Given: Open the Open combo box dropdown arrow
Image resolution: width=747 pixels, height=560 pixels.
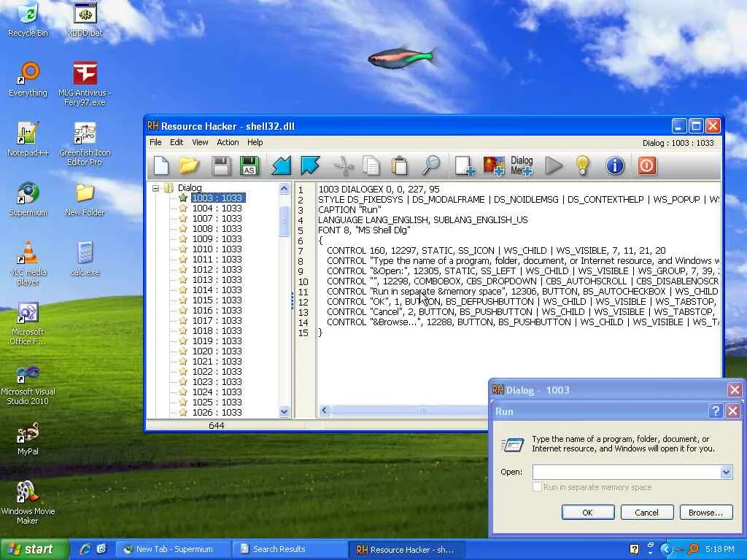Looking at the screenshot, I should (726, 472).
